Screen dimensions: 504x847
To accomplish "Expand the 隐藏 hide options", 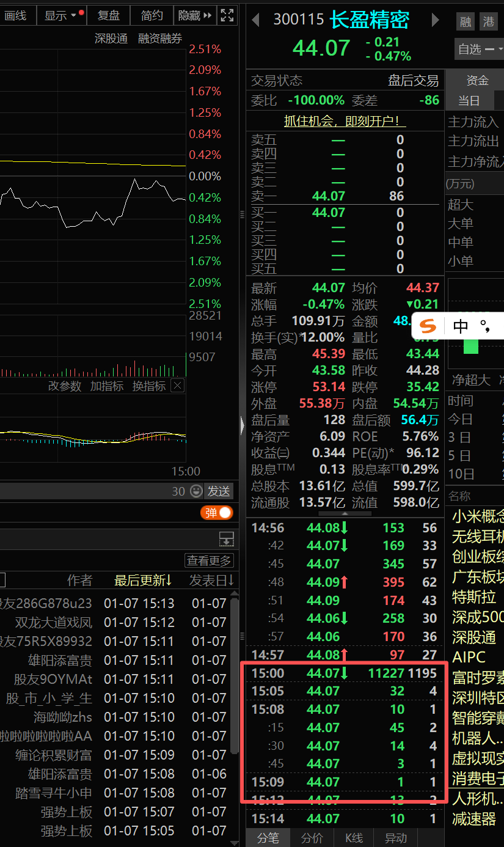I will 195,15.
